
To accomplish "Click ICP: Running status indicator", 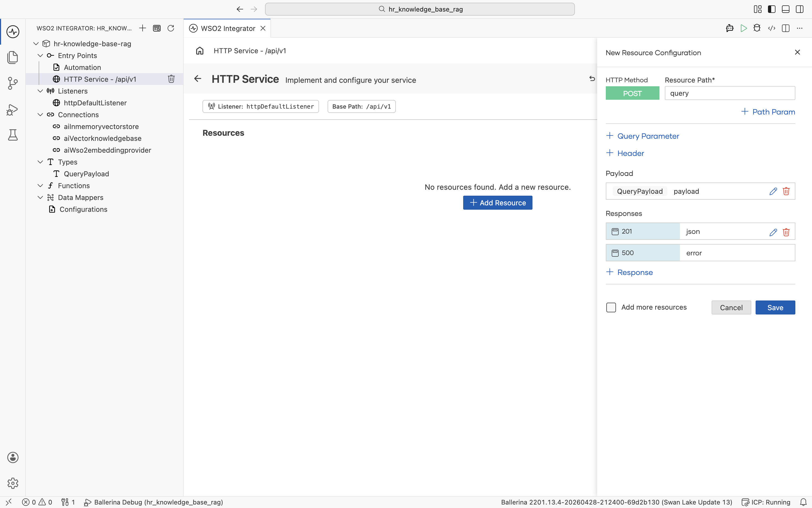I will click(x=766, y=502).
